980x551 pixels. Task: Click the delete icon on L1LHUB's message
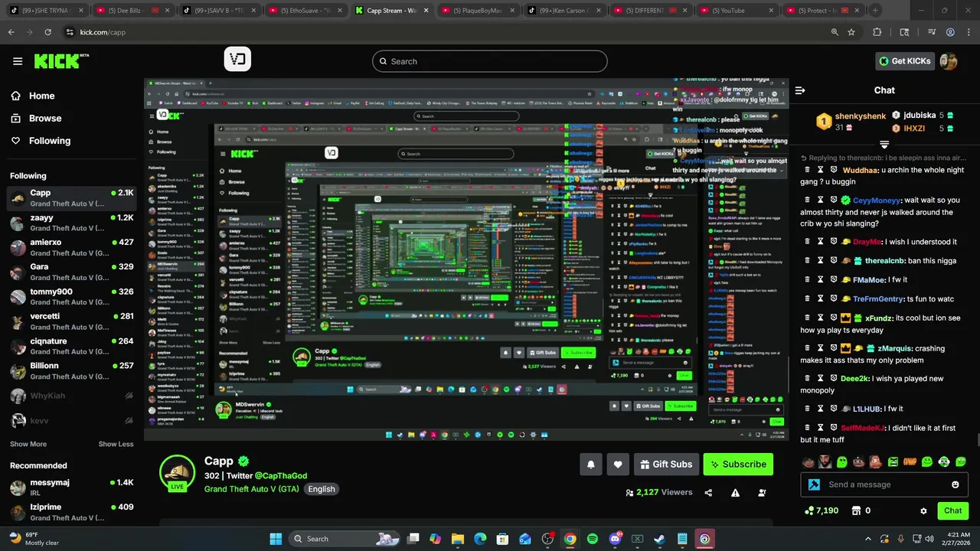tap(807, 409)
